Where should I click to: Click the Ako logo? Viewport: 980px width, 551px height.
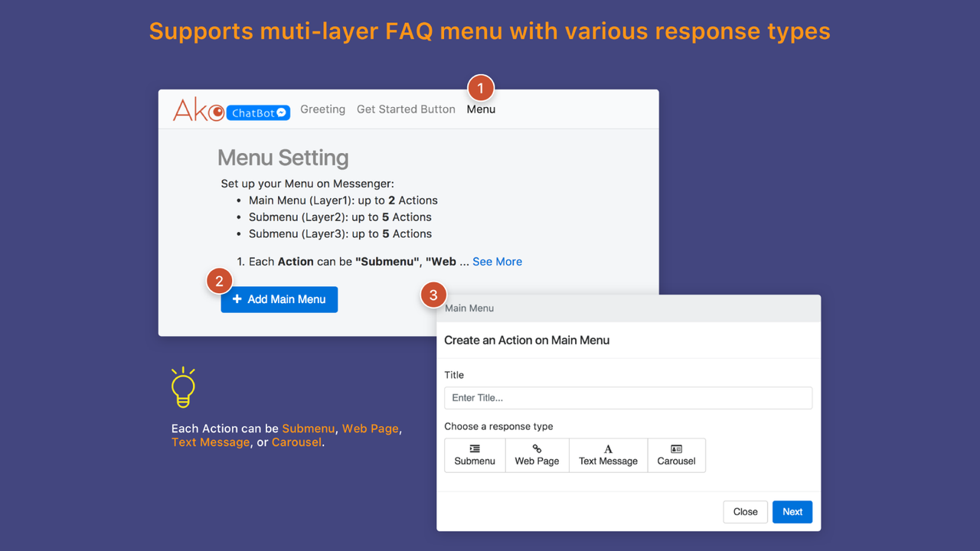(x=197, y=110)
